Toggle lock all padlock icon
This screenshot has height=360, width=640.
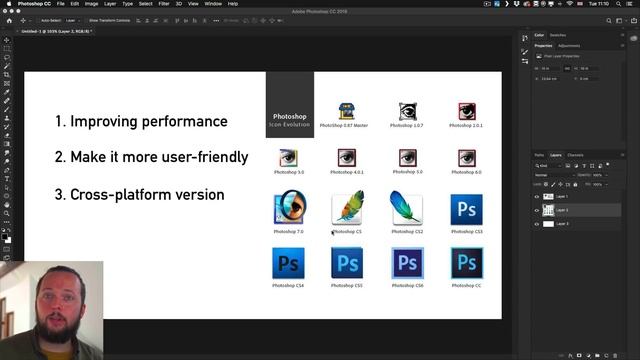[x=576, y=184]
